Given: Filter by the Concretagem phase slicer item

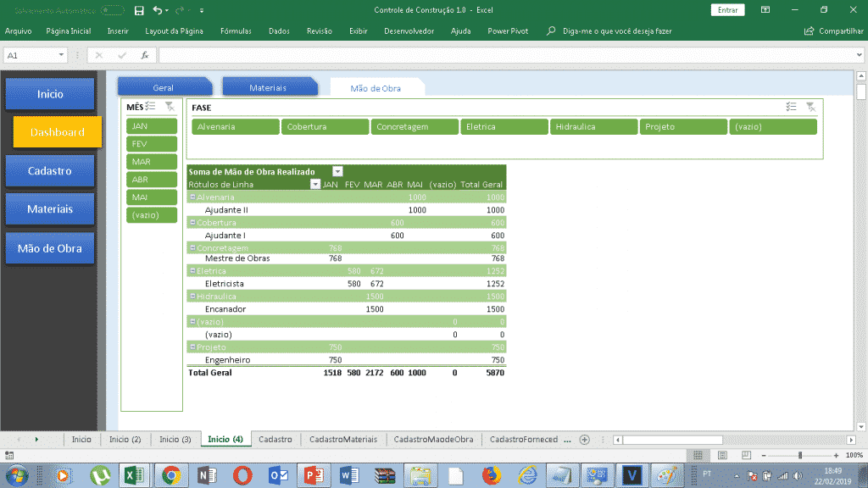Looking at the screenshot, I should pyautogui.click(x=415, y=127).
